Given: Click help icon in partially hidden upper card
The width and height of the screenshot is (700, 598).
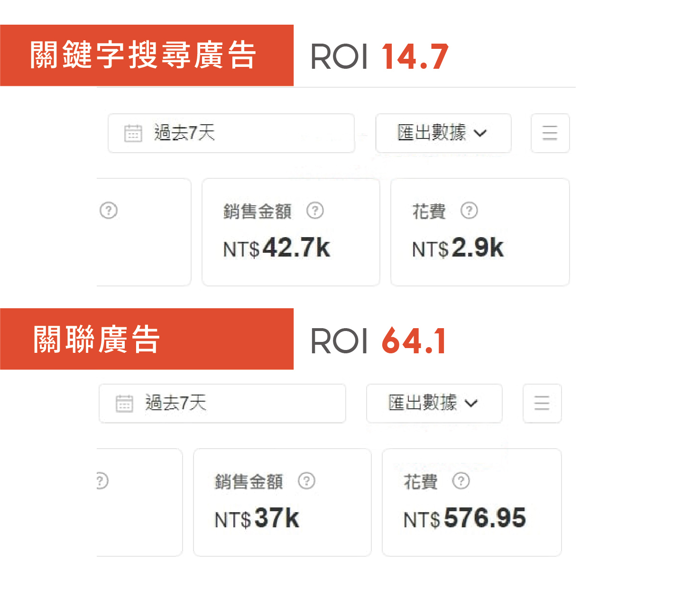Looking at the screenshot, I should (x=109, y=210).
